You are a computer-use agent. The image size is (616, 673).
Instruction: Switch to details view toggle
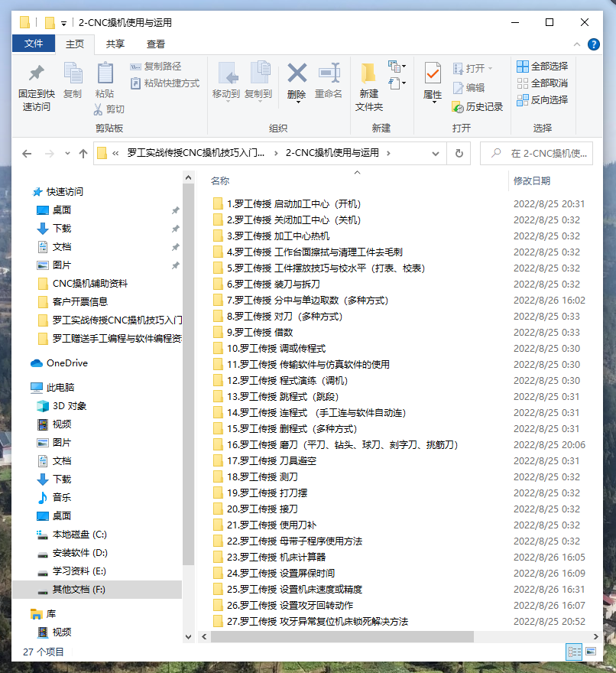tap(573, 652)
